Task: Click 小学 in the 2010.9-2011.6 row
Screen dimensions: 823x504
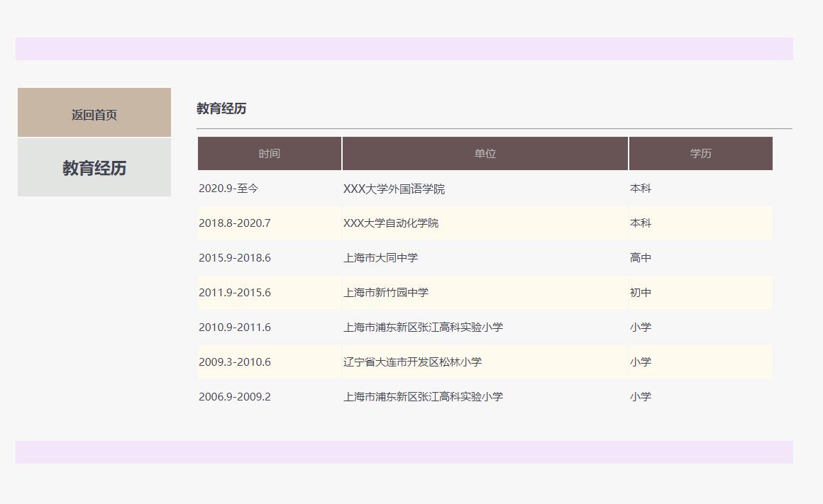Action: coord(701,327)
